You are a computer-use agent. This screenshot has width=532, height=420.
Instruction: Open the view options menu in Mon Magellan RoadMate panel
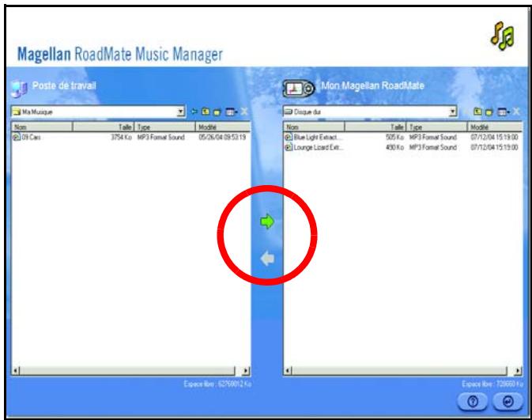[x=504, y=112]
